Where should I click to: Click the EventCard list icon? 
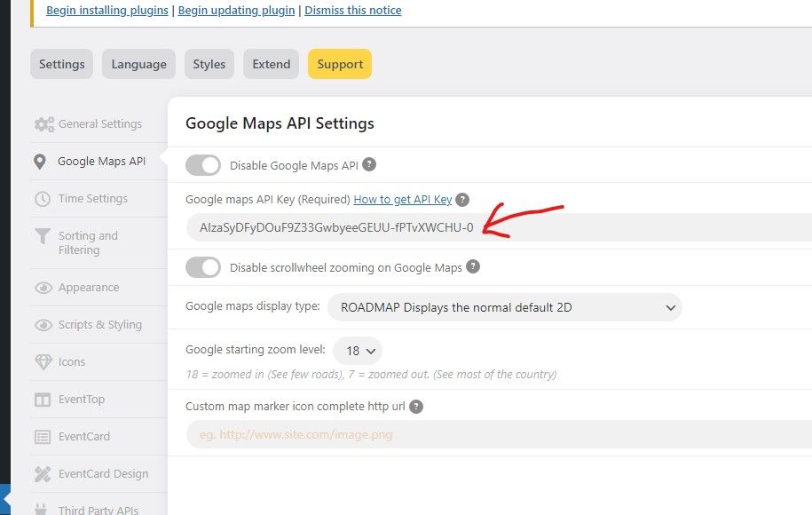43,437
